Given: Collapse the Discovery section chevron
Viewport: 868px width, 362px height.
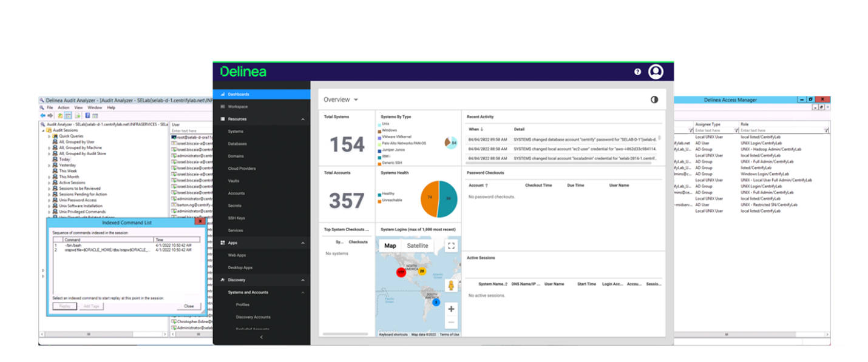Looking at the screenshot, I should (303, 280).
